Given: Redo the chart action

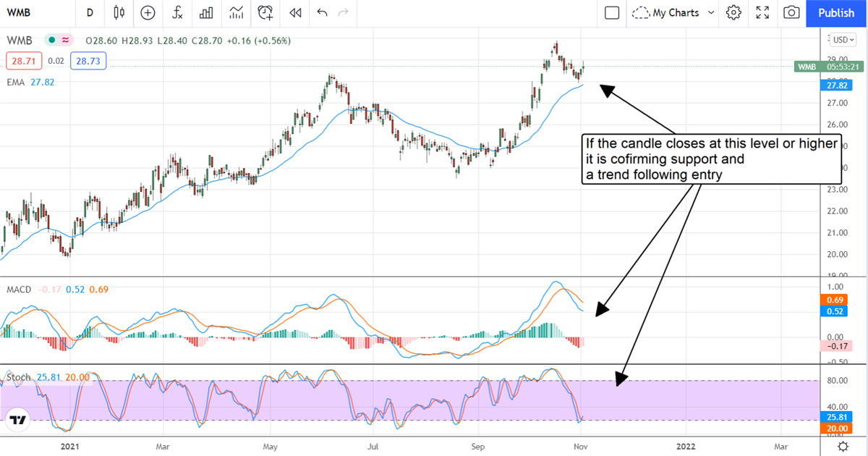Looking at the screenshot, I should pos(343,12).
